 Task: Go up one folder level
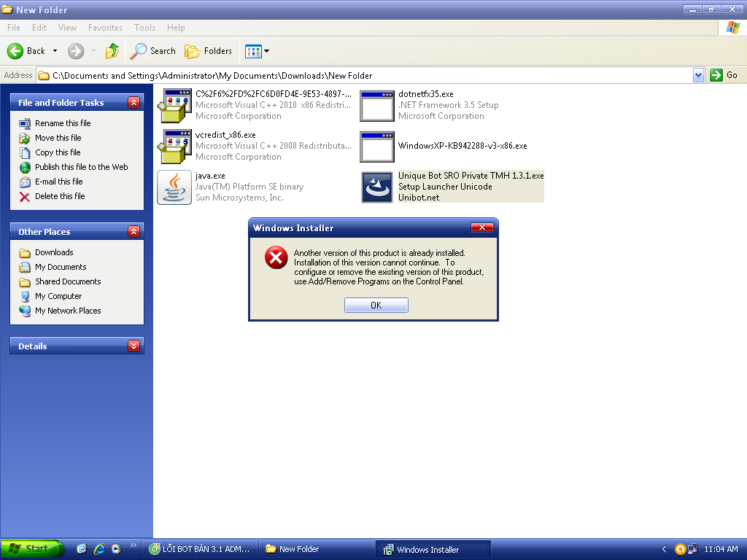coord(112,51)
